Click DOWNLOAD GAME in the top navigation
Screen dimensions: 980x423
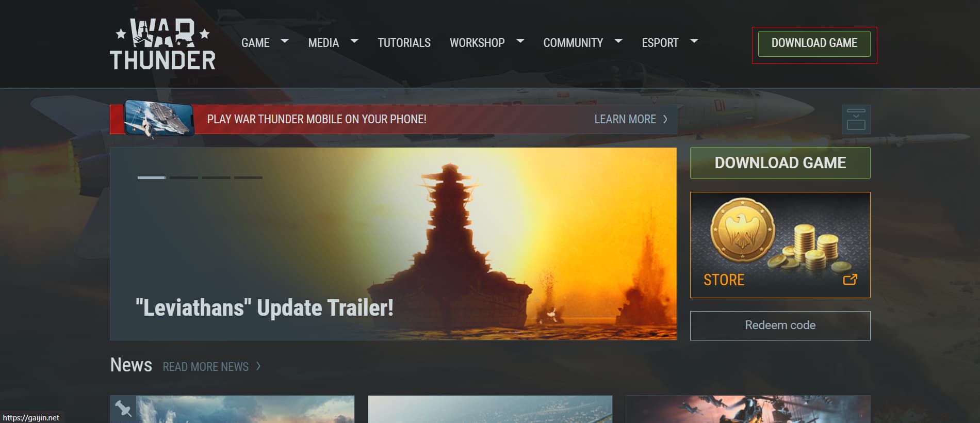tap(814, 44)
